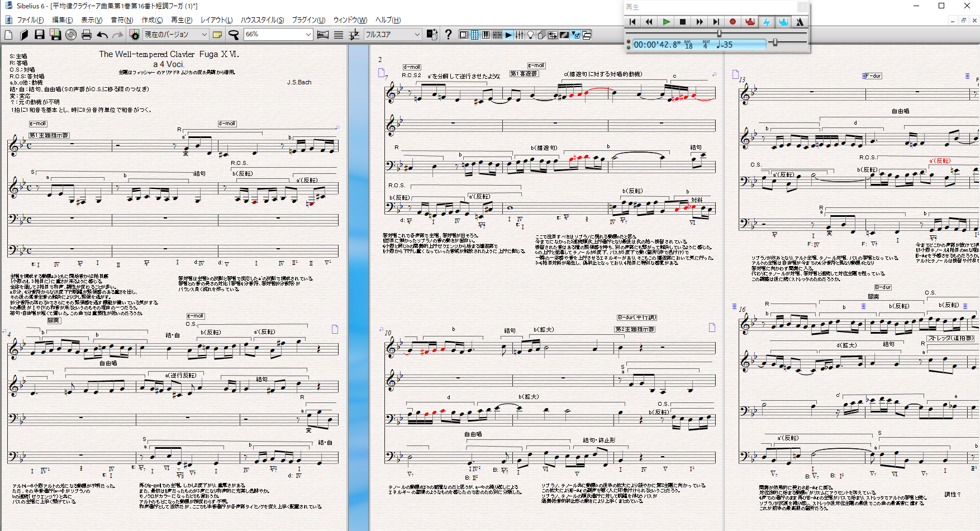Click the Redo arrow icon

117,35
